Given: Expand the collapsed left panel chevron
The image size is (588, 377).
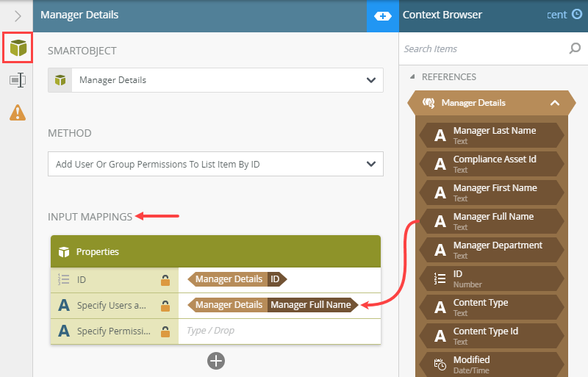Looking at the screenshot, I should tap(18, 15).
